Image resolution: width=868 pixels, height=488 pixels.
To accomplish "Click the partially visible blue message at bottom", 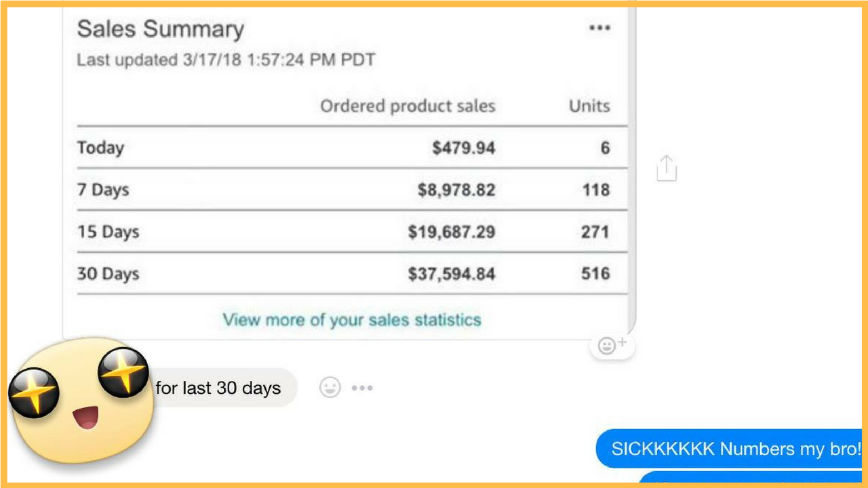I will 751,478.
